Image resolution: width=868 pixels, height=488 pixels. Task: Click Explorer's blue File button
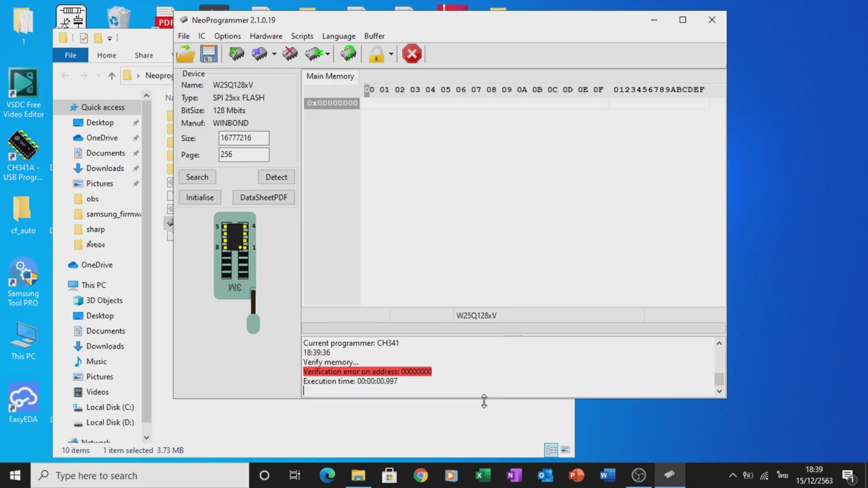pos(71,56)
